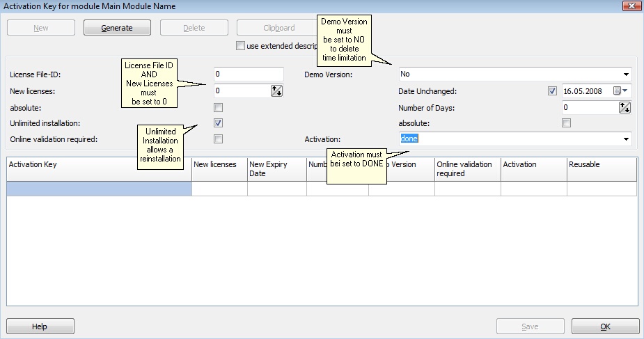Enable Online validation required checkbox

219,139
